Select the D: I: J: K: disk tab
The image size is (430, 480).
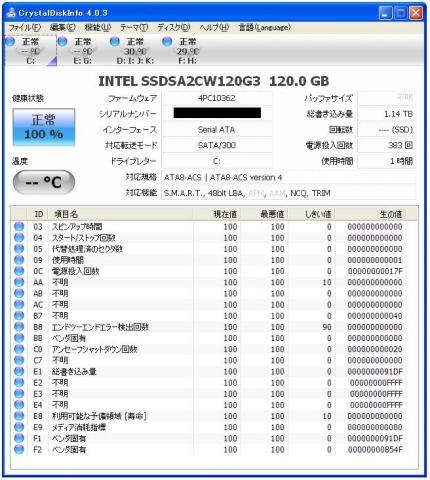135,51
